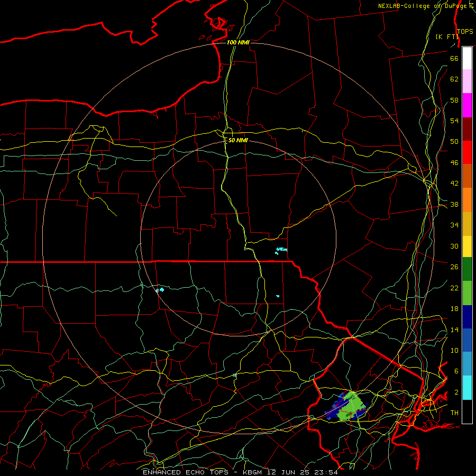
Task: Select the medium blue legend band
Action: pos(467,340)
